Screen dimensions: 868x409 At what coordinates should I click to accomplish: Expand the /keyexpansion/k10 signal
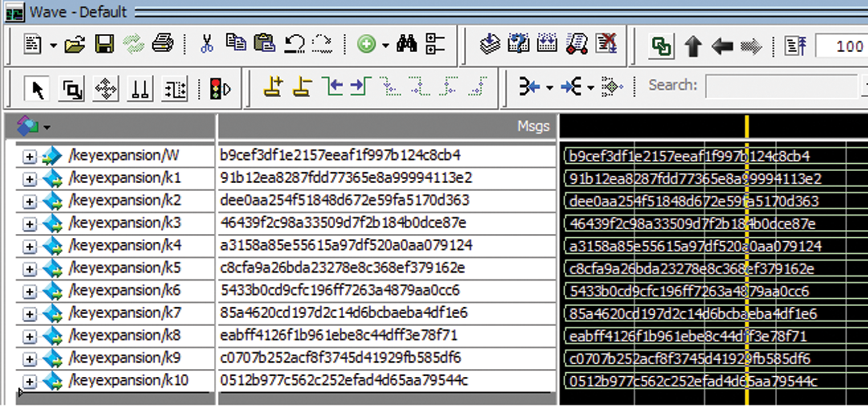30,381
